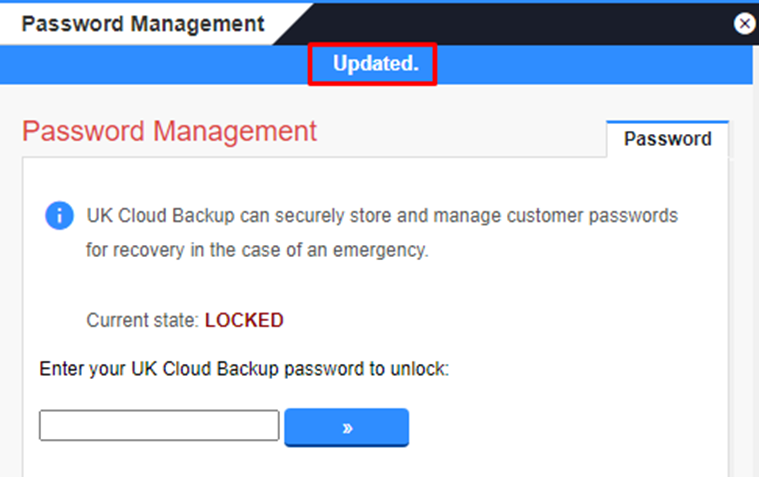759x477 pixels.
Task: Click the LOCKED state indicator
Action: (x=244, y=321)
